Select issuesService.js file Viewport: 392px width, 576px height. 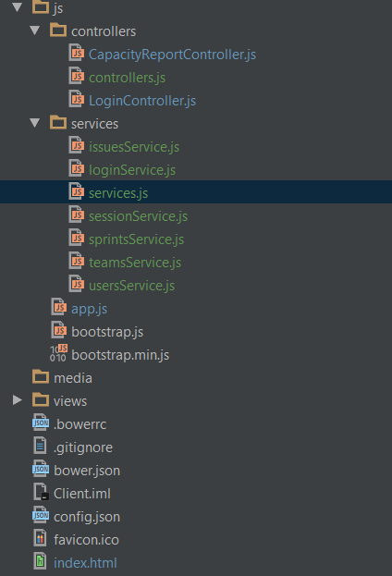(x=134, y=147)
